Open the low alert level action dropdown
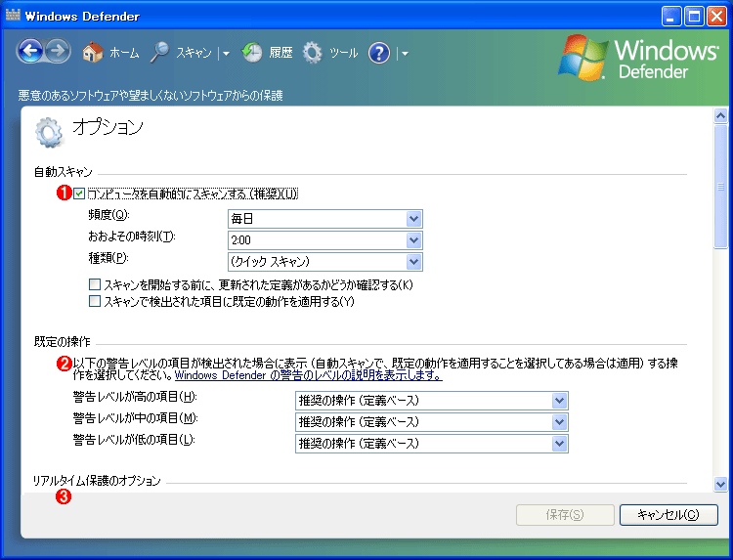The height and width of the screenshot is (560, 733). (431, 444)
